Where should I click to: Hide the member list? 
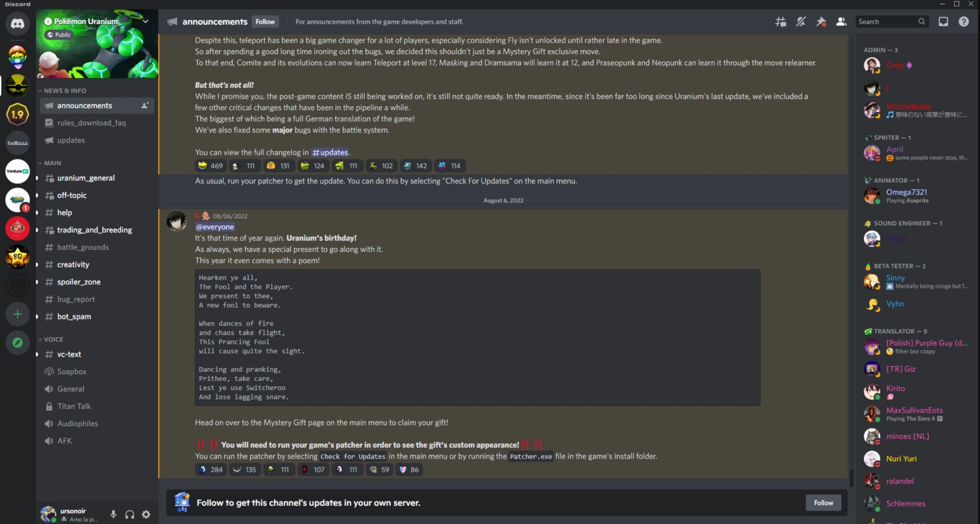tap(841, 22)
